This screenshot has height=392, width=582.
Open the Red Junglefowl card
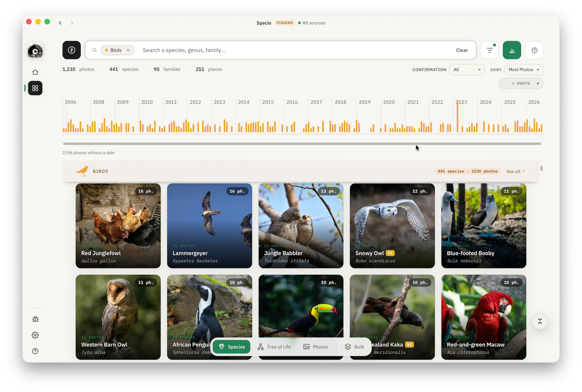(118, 226)
